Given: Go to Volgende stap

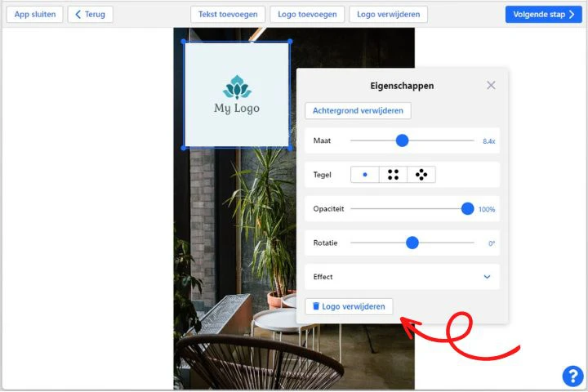Looking at the screenshot, I should (x=543, y=14).
